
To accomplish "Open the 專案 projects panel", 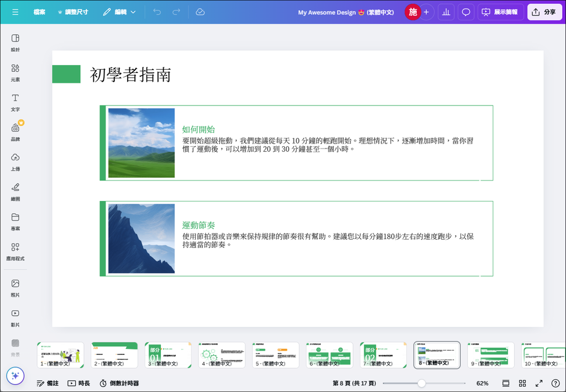I will coord(15,222).
